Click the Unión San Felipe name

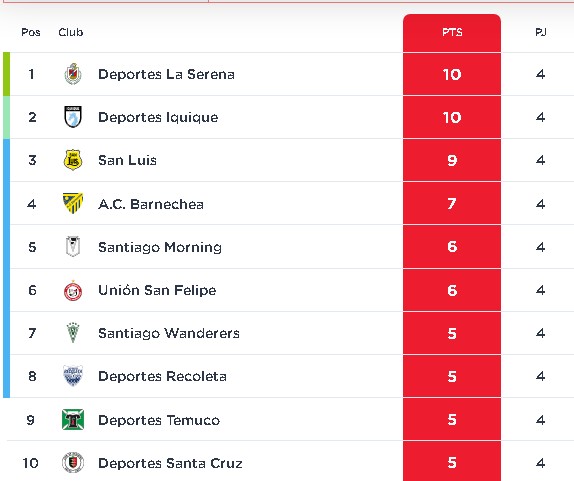(x=157, y=290)
